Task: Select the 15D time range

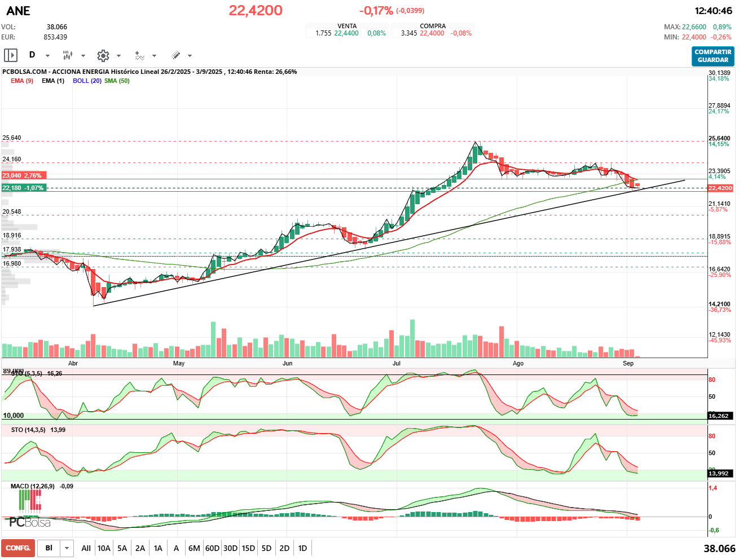Action: click(248, 548)
